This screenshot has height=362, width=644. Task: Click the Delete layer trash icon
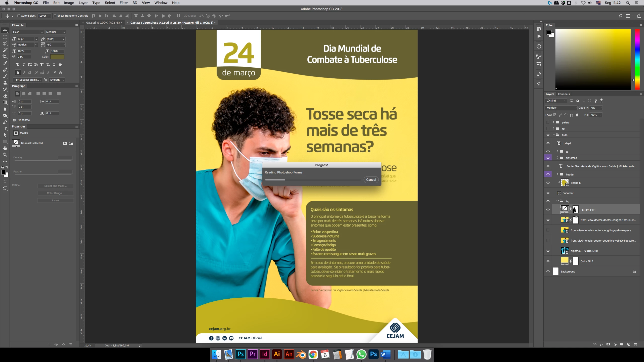[635, 344]
